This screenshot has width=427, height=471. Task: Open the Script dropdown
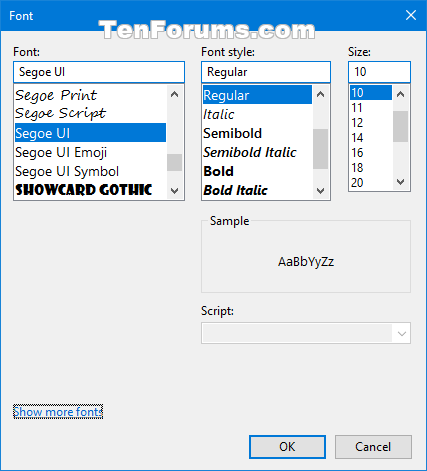point(306,333)
